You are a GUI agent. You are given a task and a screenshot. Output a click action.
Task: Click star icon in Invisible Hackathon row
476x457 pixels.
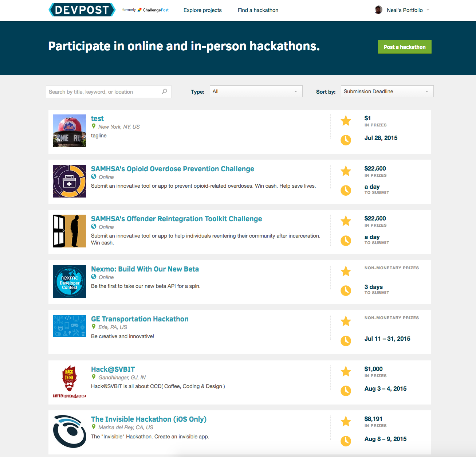[x=346, y=421]
